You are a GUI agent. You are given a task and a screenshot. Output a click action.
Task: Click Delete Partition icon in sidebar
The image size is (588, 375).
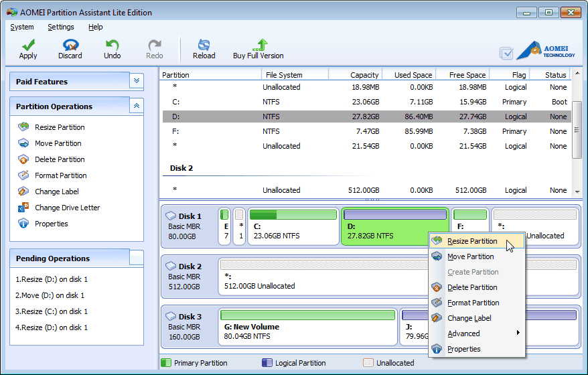pyautogui.click(x=23, y=159)
